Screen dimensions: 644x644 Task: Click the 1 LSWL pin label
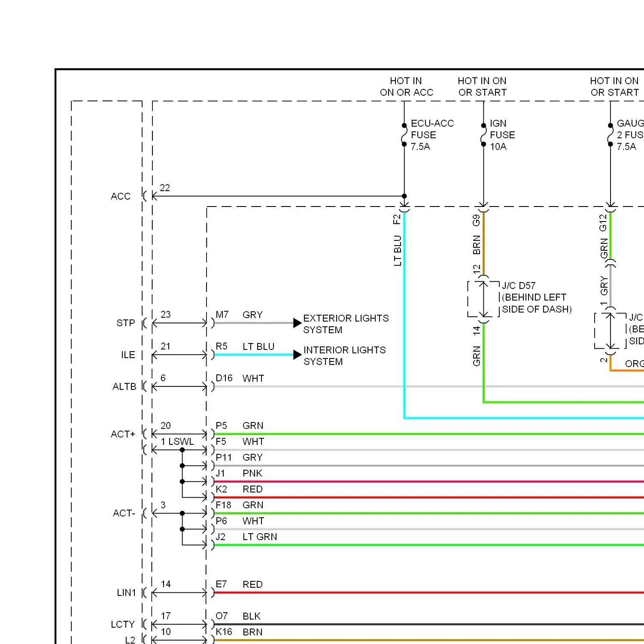(177, 442)
